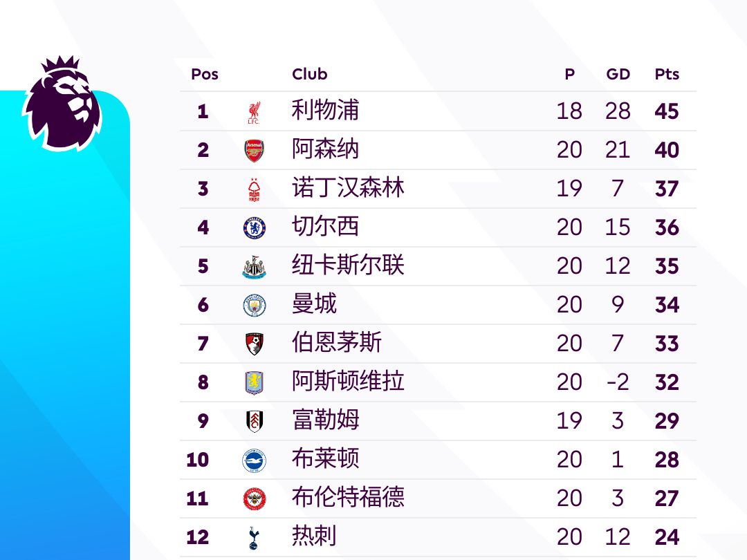Screen dimensions: 747x560
Task: Click the Chelsea club badge
Action: click(x=254, y=228)
